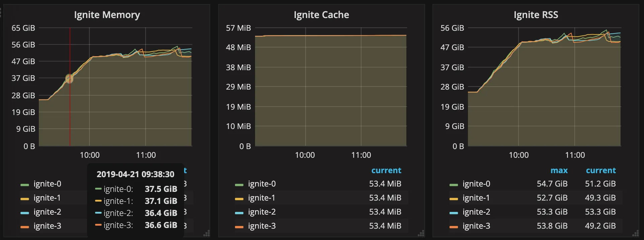
Task: Sort Ignite Cache legend by current column
Action: coord(386,170)
